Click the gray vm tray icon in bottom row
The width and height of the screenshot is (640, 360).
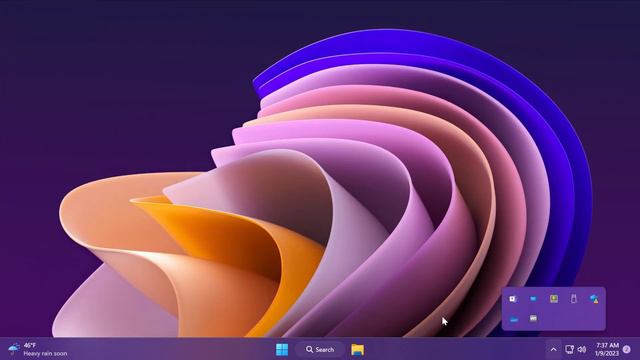(x=533, y=318)
